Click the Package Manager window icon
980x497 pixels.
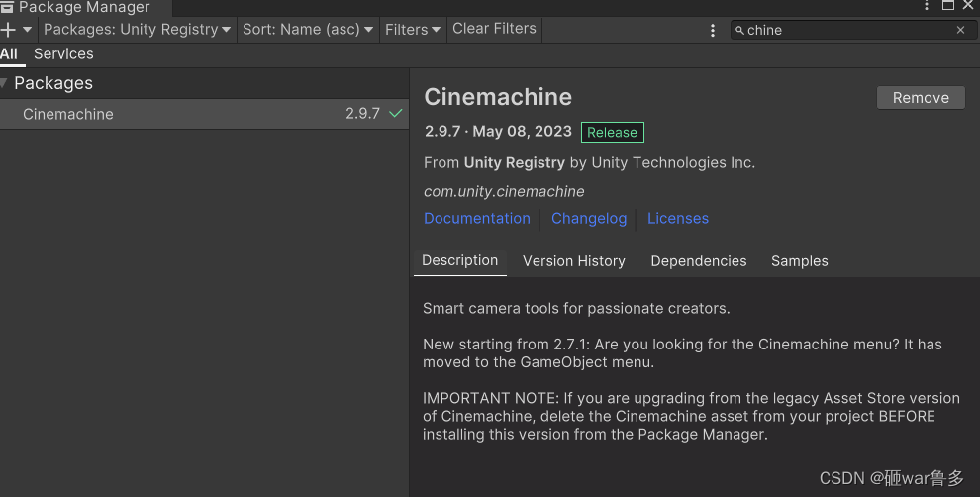(x=7, y=6)
